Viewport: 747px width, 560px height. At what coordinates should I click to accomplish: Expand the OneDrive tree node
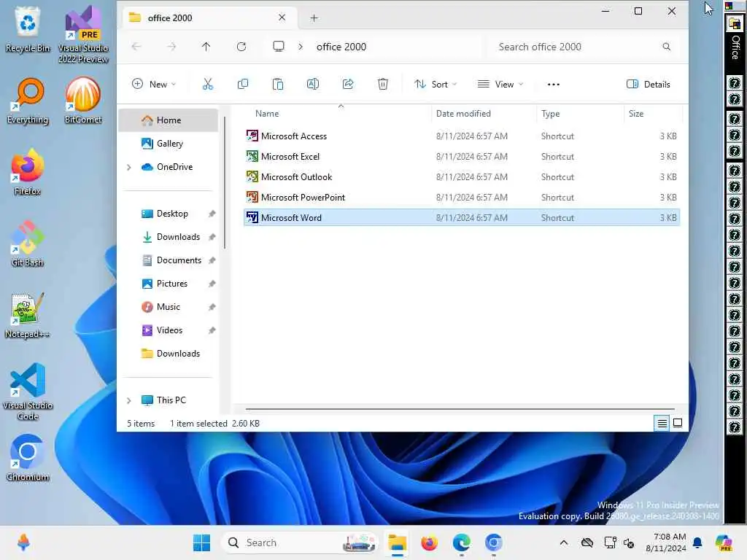tap(128, 167)
